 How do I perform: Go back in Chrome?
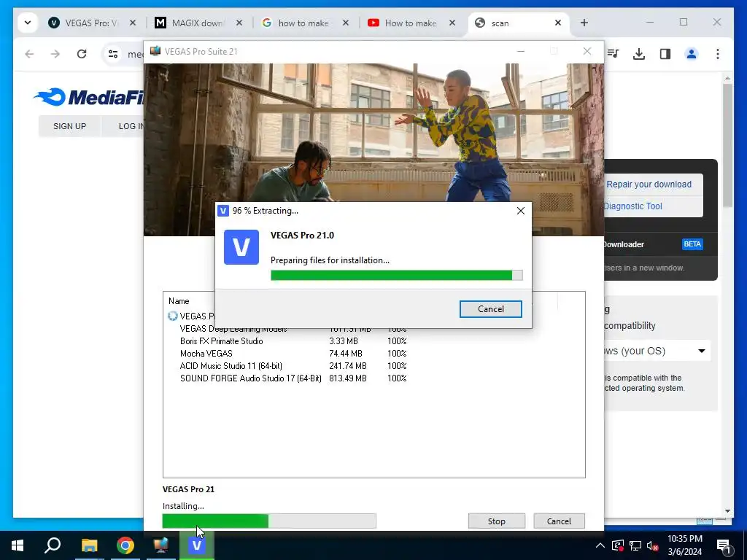pos(29,54)
